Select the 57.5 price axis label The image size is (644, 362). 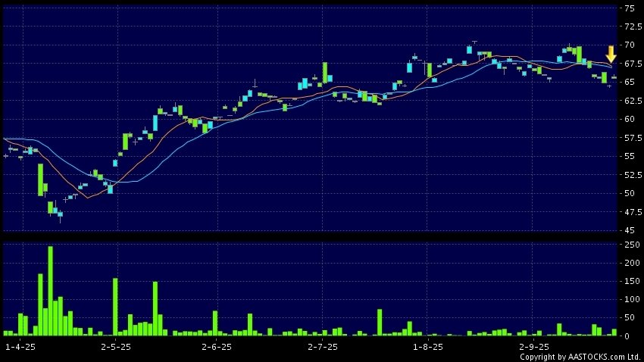pyautogui.click(x=633, y=138)
